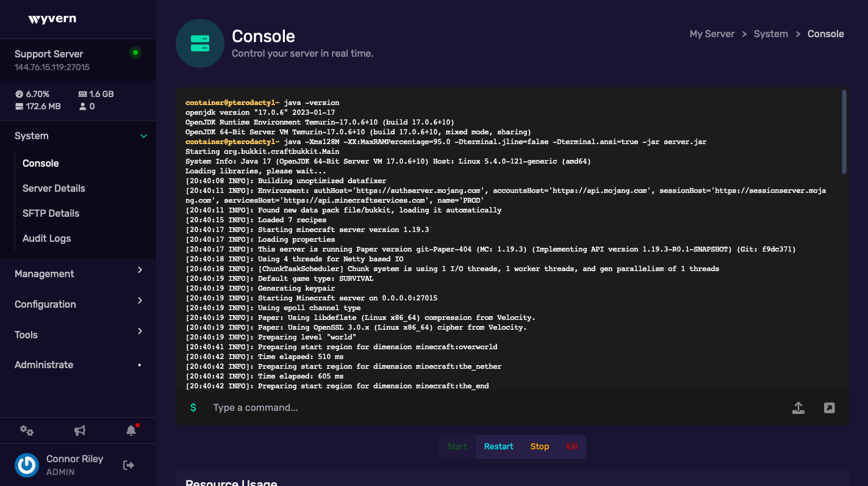The width and height of the screenshot is (868, 486).
Task: Click the logout icon beside Connor Riley
Action: point(129,465)
